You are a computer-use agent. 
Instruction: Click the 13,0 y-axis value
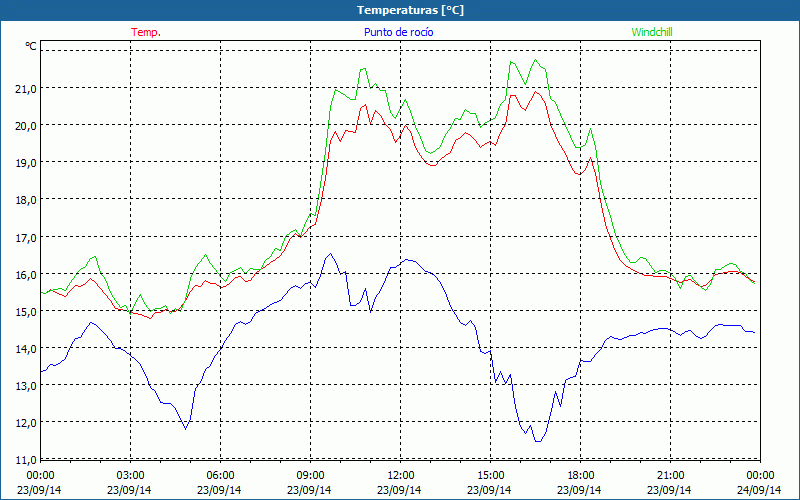[x=26, y=386]
